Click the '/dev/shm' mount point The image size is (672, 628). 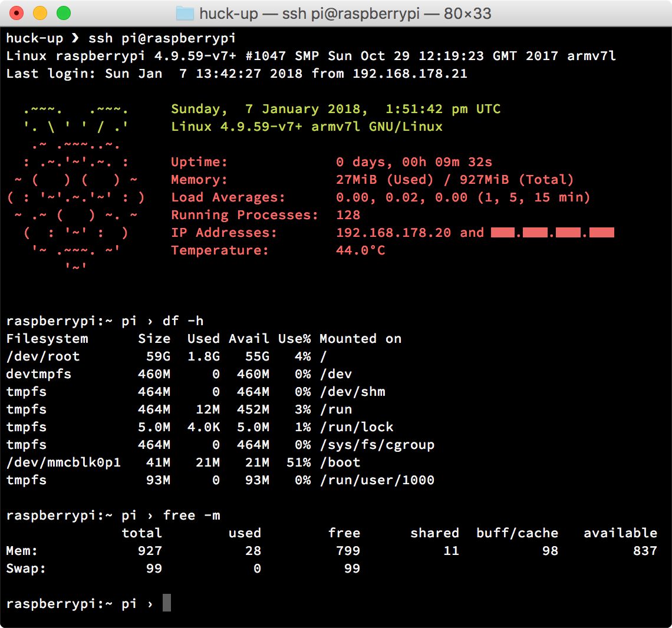pyautogui.click(x=353, y=392)
